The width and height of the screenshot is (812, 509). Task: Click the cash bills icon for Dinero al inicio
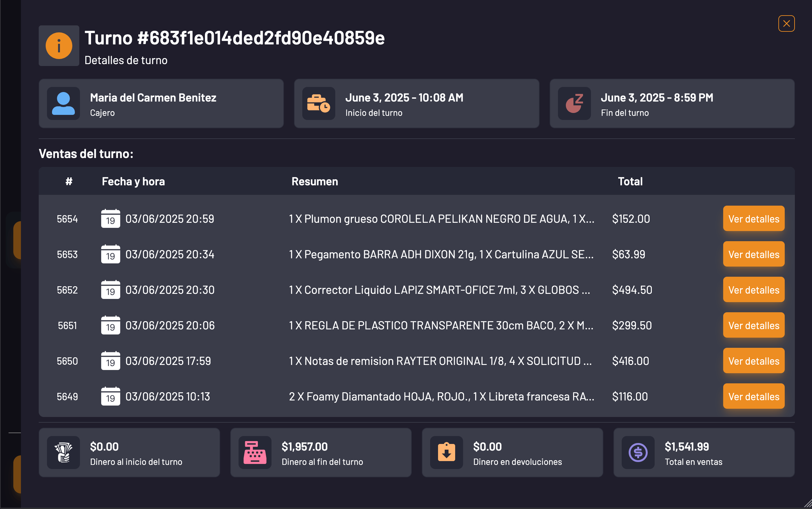[x=63, y=453]
